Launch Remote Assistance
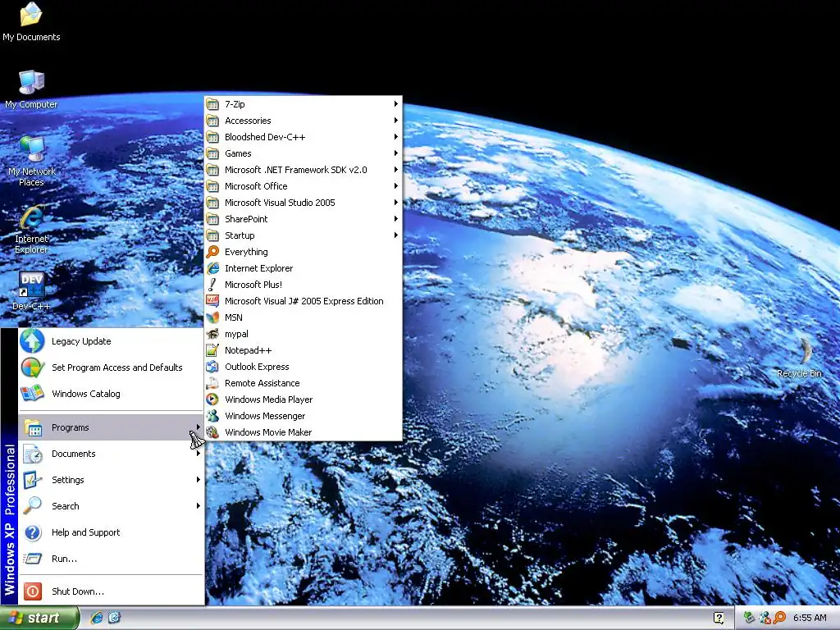This screenshot has height=630, width=840. click(304, 383)
